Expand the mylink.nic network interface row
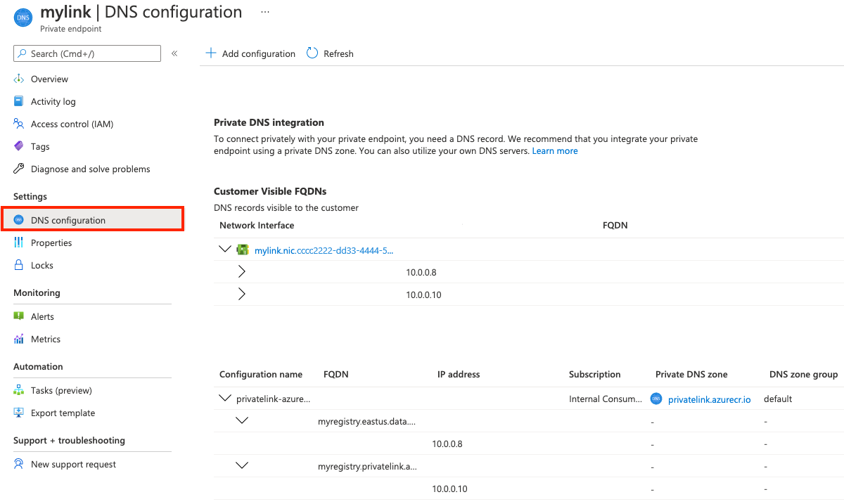 click(225, 249)
